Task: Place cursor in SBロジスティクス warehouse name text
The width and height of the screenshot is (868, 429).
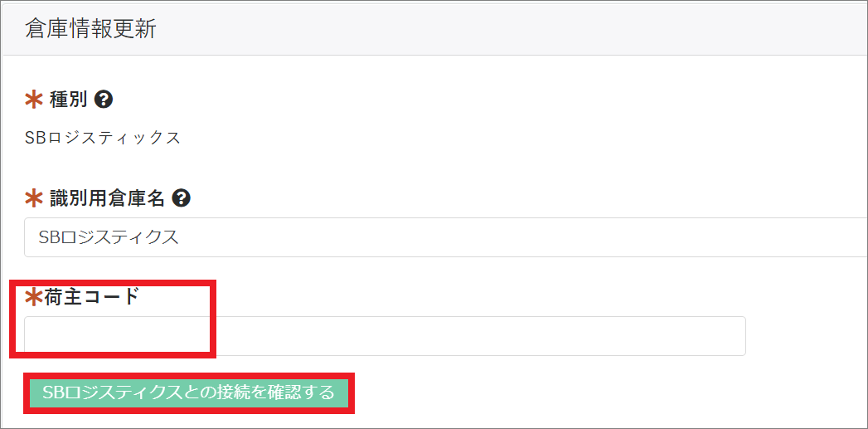Action: pos(109,237)
